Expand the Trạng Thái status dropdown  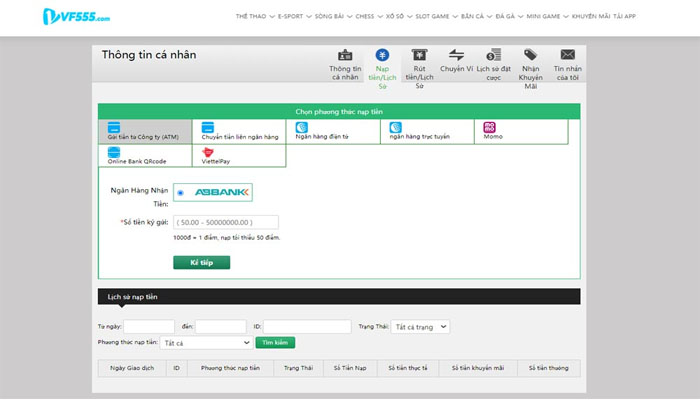click(x=421, y=326)
